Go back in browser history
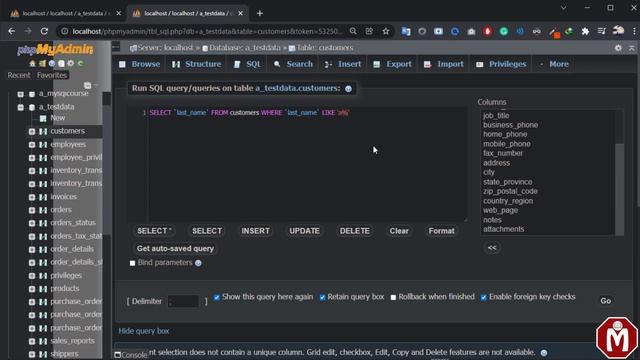Viewport: 640px width, 360px height. point(11,31)
